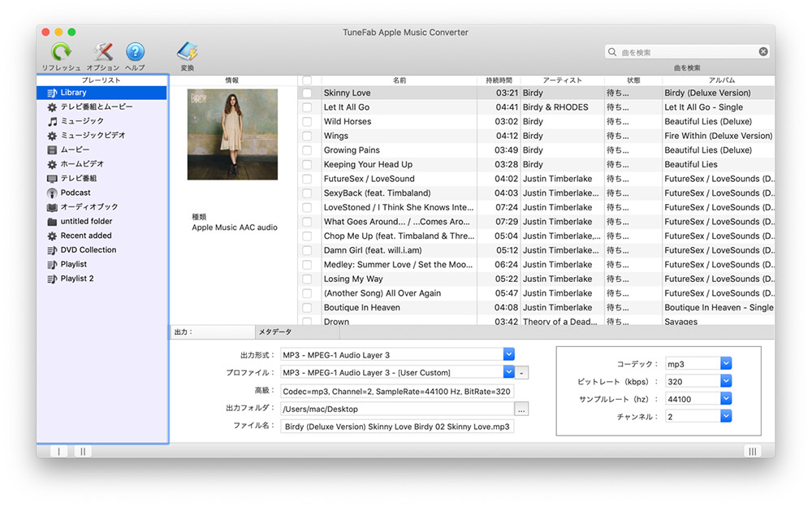Click the music note icon for ミュージック
This screenshot has width=812, height=507.
(52, 121)
